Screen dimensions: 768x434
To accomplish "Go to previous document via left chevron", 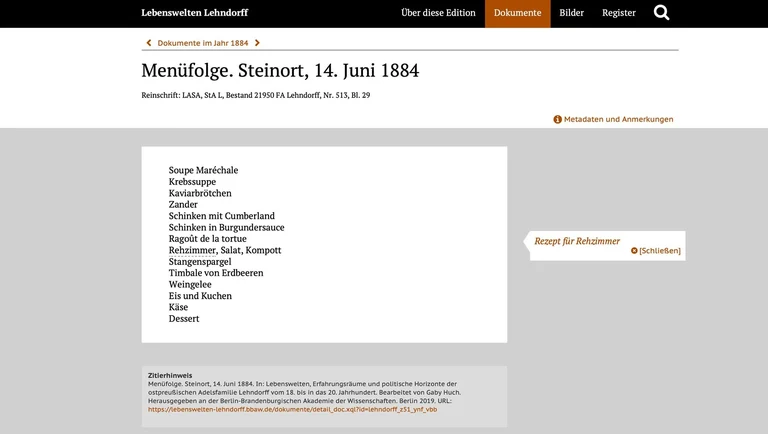I will point(149,43).
